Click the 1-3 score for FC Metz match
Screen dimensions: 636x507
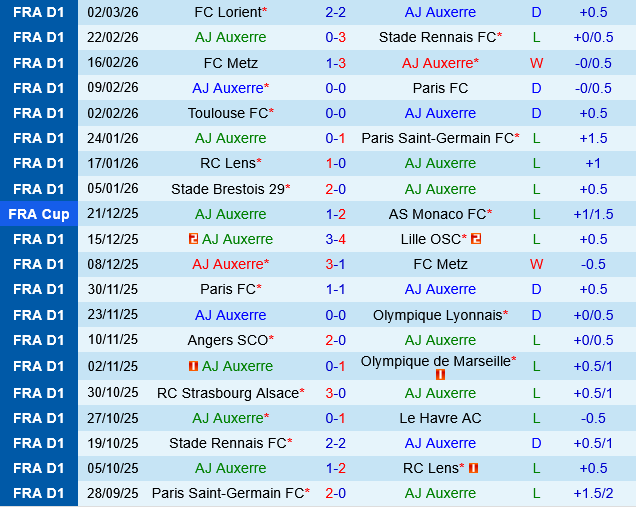tap(336, 62)
